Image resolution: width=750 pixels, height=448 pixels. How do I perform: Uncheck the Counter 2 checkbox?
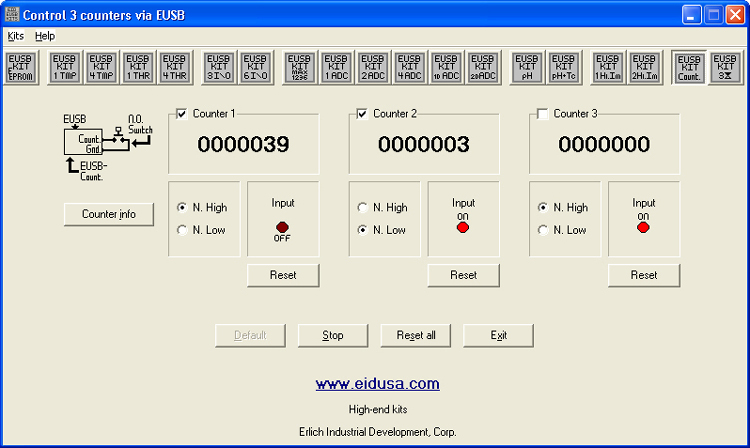point(362,114)
